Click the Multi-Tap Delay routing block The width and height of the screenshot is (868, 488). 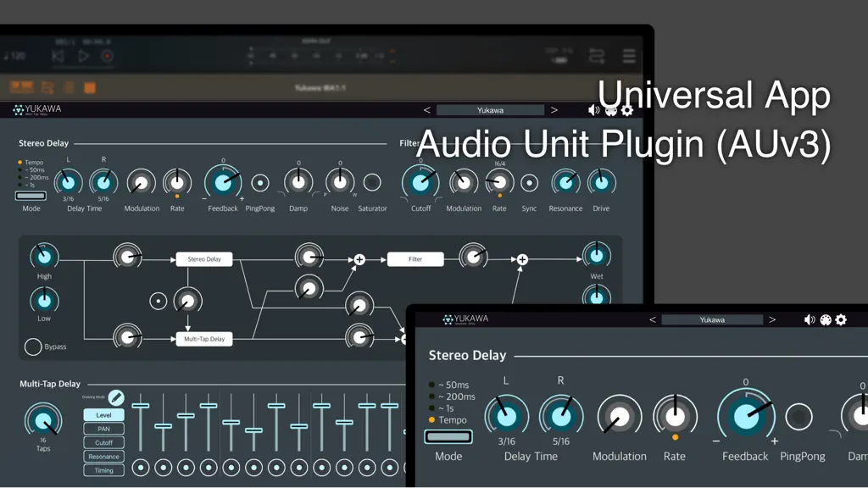[x=204, y=339]
